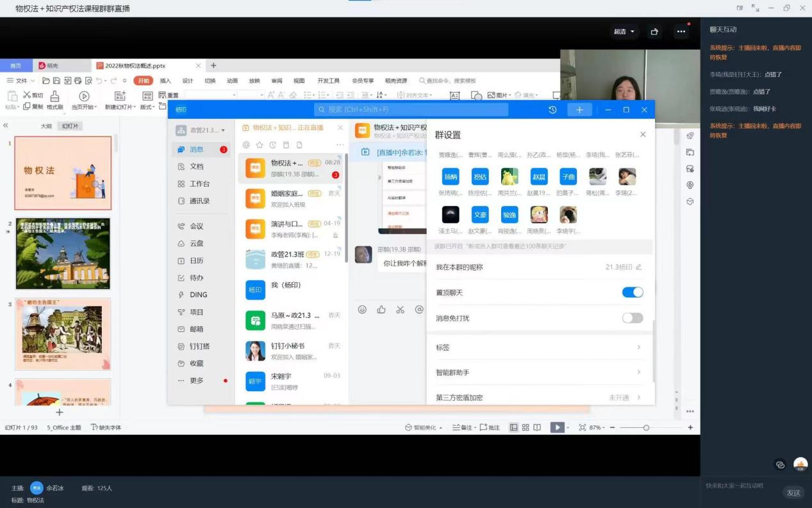Image resolution: width=812 pixels, height=508 pixels.
Task: Open 通讯录 contacts in DingTalk sidebar
Action: coord(201,201)
